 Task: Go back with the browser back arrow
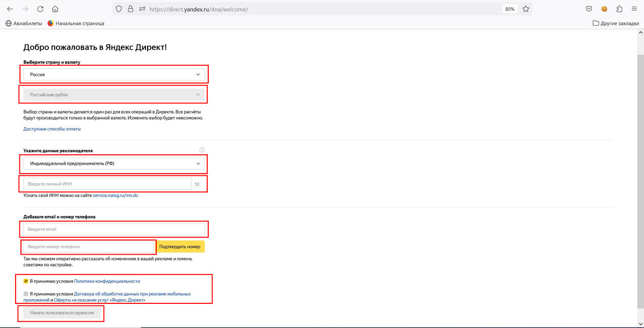pos(10,9)
